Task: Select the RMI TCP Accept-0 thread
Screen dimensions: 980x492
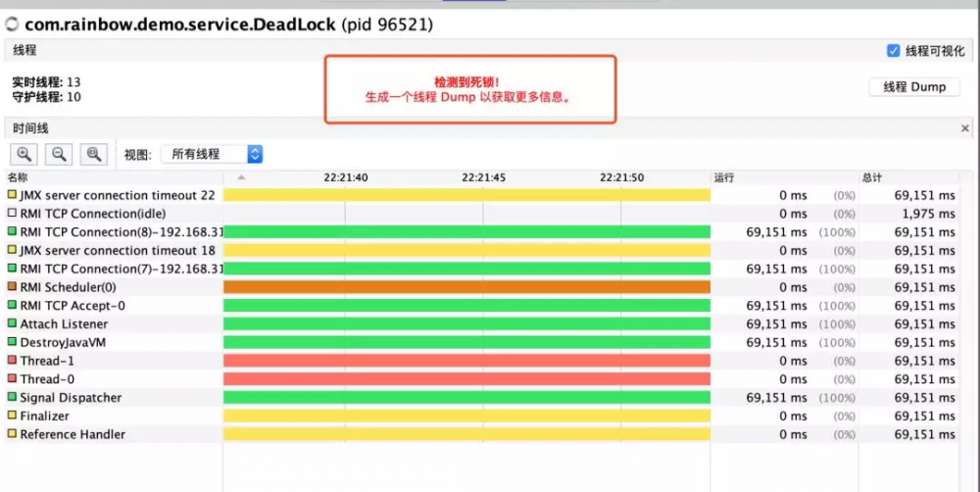Action: pos(481,306)
